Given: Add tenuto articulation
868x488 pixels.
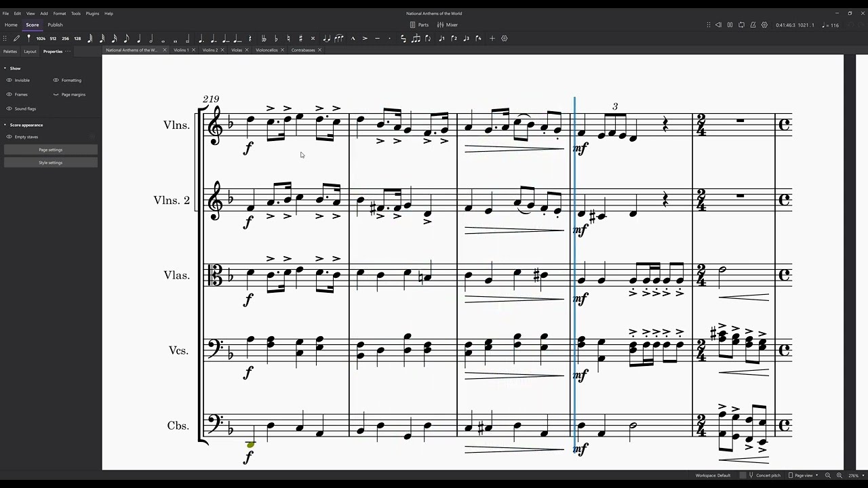Looking at the screenshot, I should click(377, 39).
